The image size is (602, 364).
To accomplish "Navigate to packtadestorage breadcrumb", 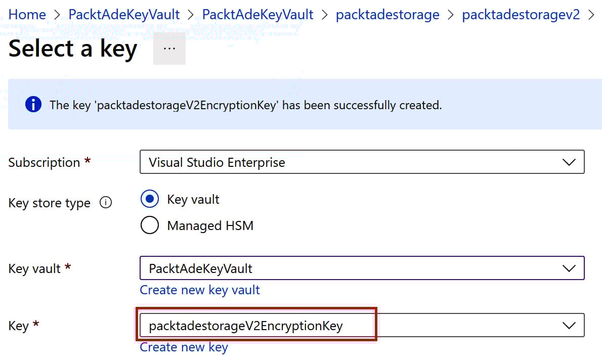I will click(388, 15).
